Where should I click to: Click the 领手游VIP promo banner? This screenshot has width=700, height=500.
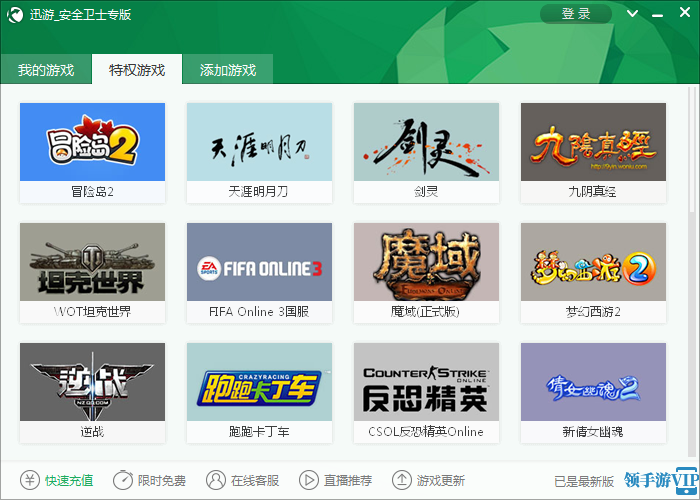[661, 481]
